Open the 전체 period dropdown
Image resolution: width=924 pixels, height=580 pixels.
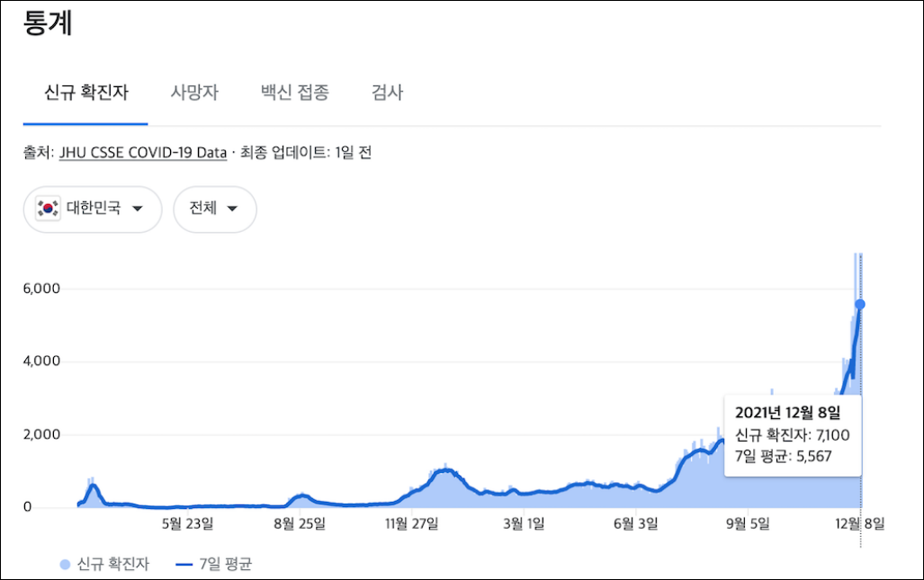(214, 209)
